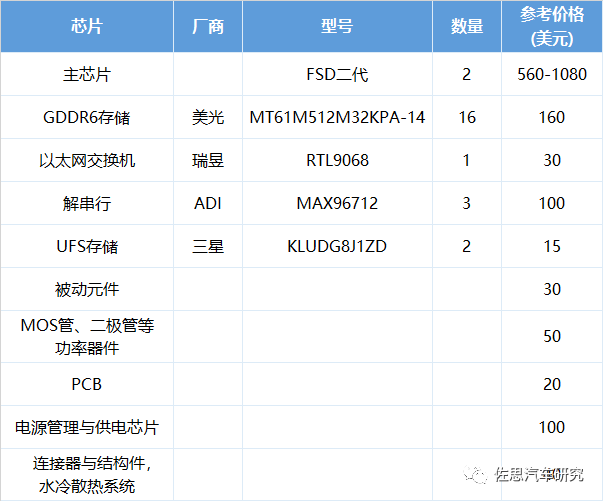The width and height of the screenshot is (603, 501).
Task: Select price 100 in the 电源管理与供电芯片 row
Action: (x=552, y=427)
